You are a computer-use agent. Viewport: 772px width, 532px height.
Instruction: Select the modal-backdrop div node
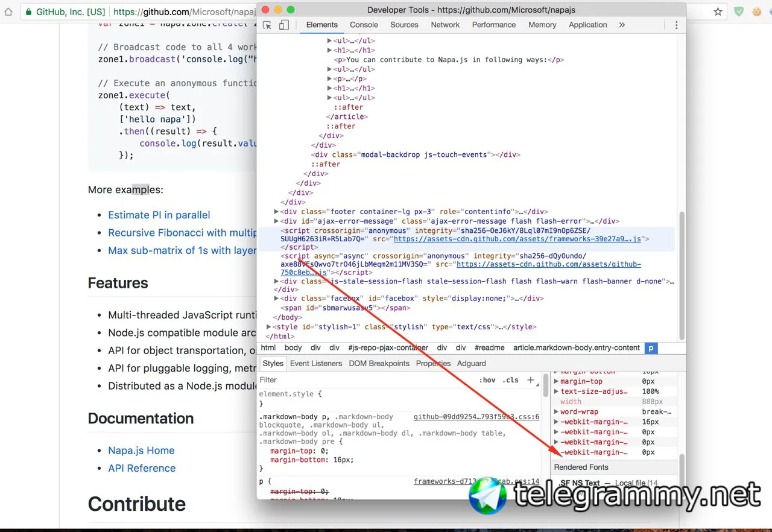click(x=416, y=155)
